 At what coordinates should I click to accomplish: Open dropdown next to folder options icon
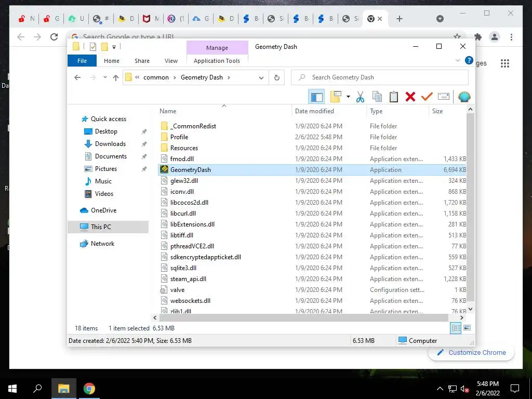(348, 97)
